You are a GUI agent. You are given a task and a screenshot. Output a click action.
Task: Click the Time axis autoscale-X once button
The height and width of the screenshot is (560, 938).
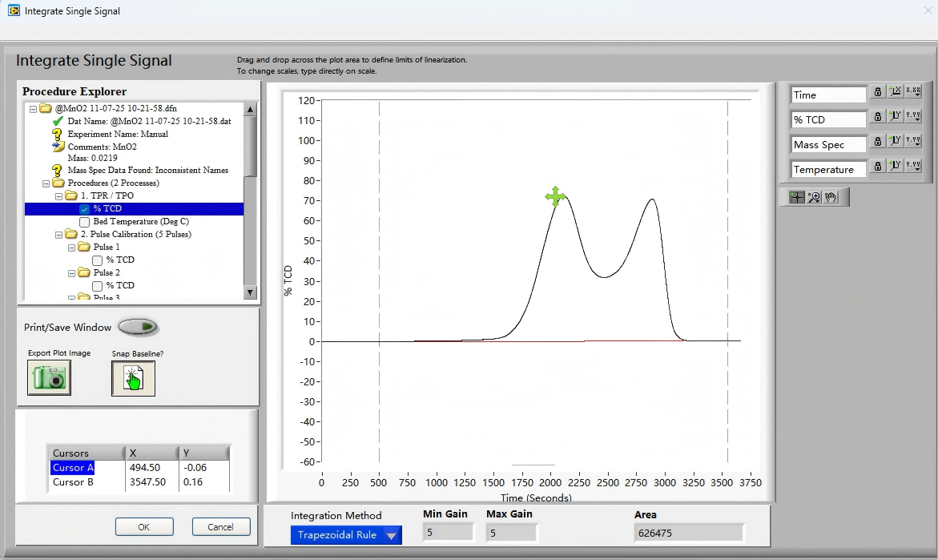click(x=895, y=91)
